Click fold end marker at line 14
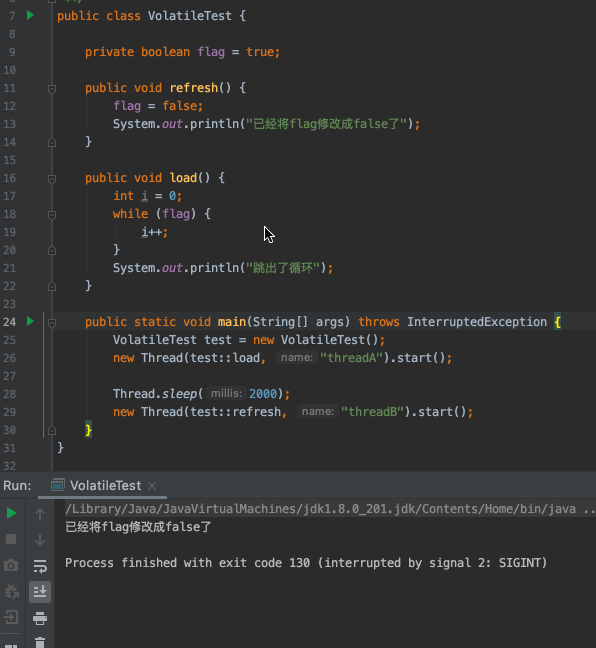 tap(52, 143)
